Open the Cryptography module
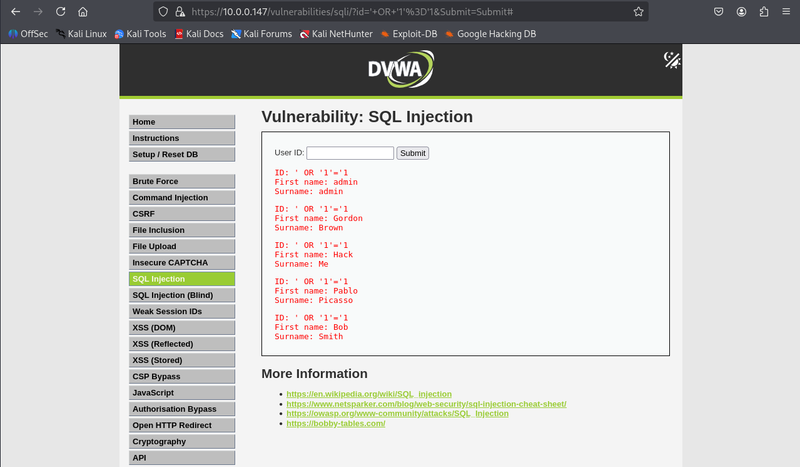This screenshot has height=467, width=800. tap(182, 441)
